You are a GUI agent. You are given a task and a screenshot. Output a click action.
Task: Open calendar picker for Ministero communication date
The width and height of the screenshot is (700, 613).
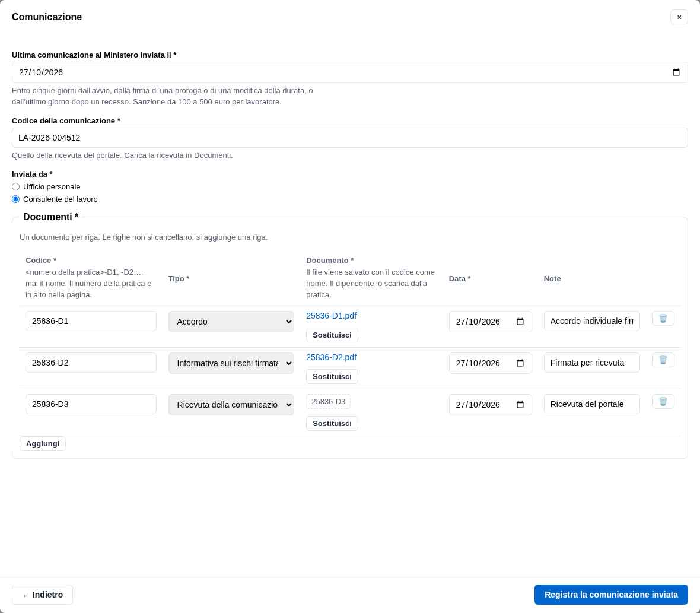(676, 72)
